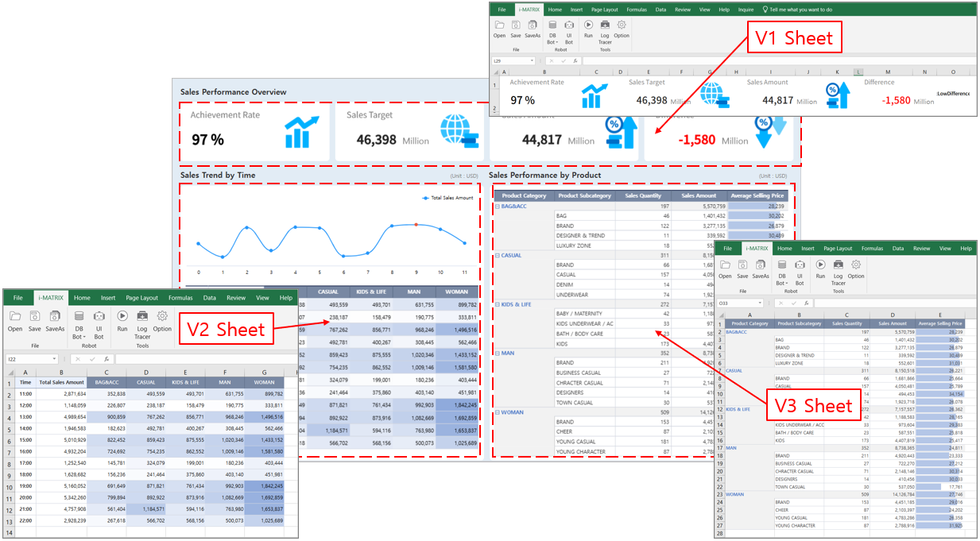Click the Run icon in the V1 sheet ribbon

588,25
